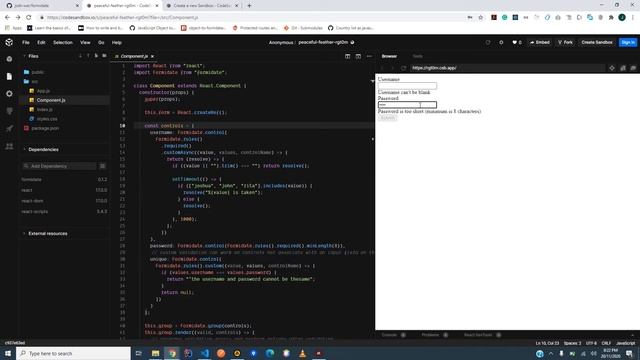Click the Add Dependency search field
Screen dimensions: 640x360
coord(59,166)
